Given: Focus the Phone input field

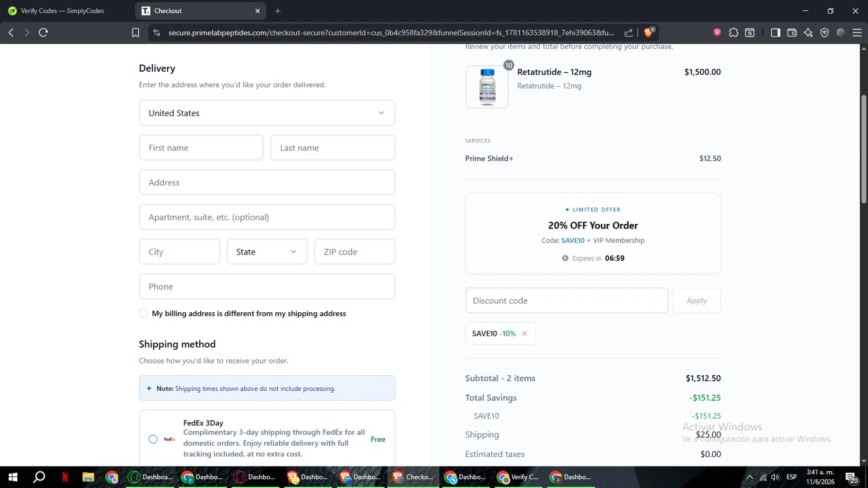Looking at the screenshot, I should [x=267, y=286].
